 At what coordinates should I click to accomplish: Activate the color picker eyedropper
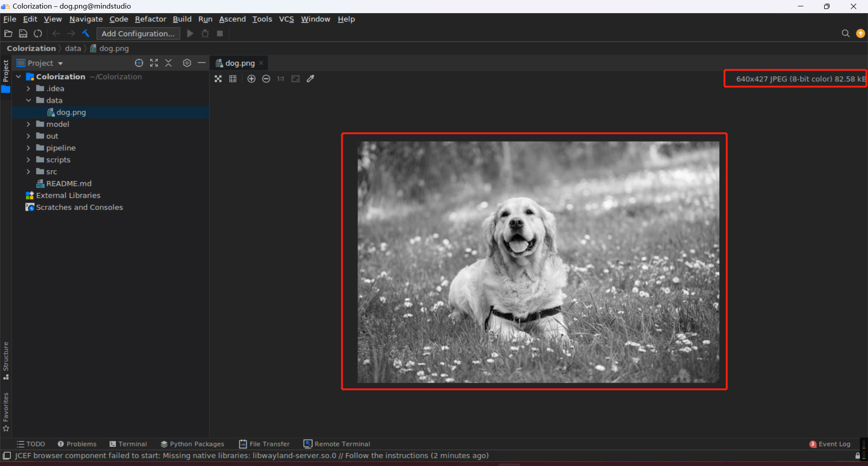click(311, 79)
